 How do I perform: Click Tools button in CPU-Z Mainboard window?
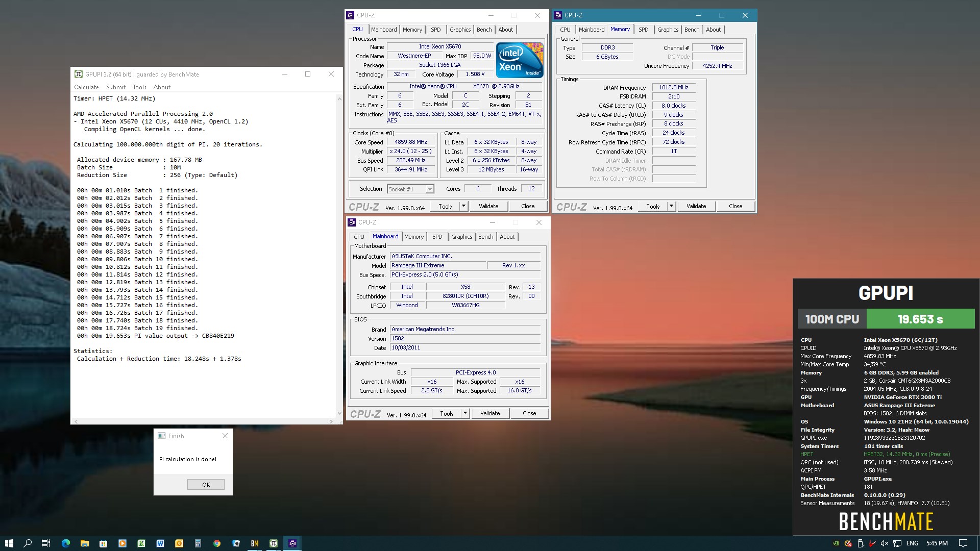pos(447,413)
